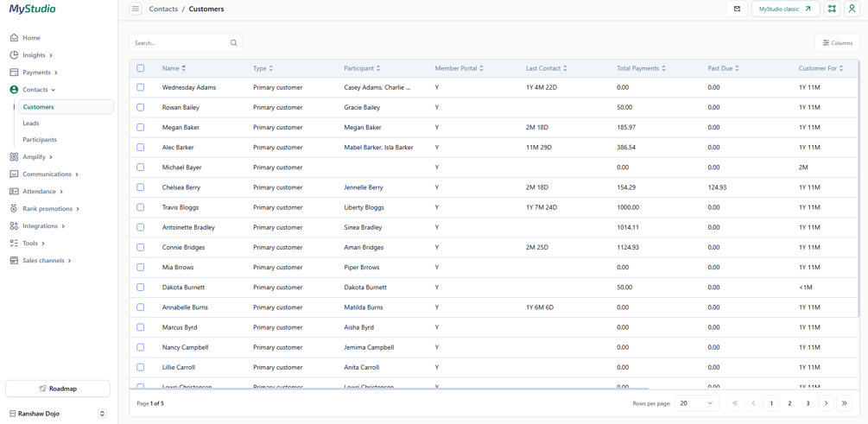
Task: Open the Ranshaw Dojo studio switcher
Action: tap(102, 414)
